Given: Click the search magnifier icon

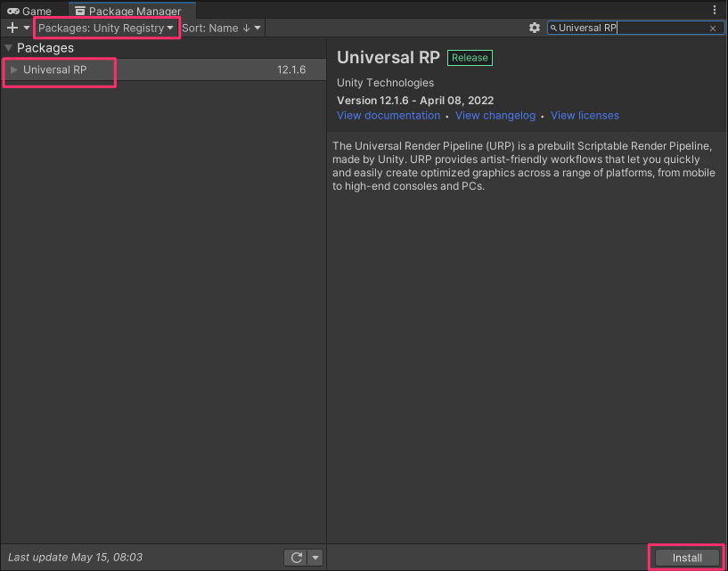Looking at the screenshot, I should point(554,28).
